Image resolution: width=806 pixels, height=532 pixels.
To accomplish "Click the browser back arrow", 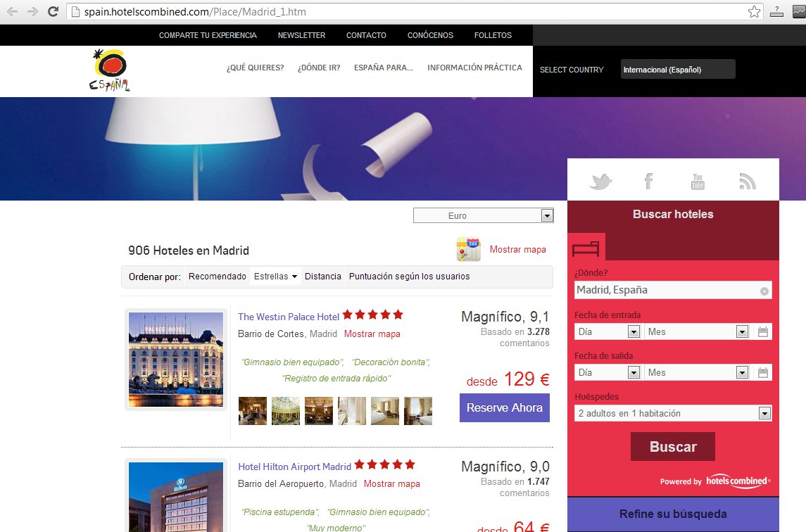I will coord(13,11).
